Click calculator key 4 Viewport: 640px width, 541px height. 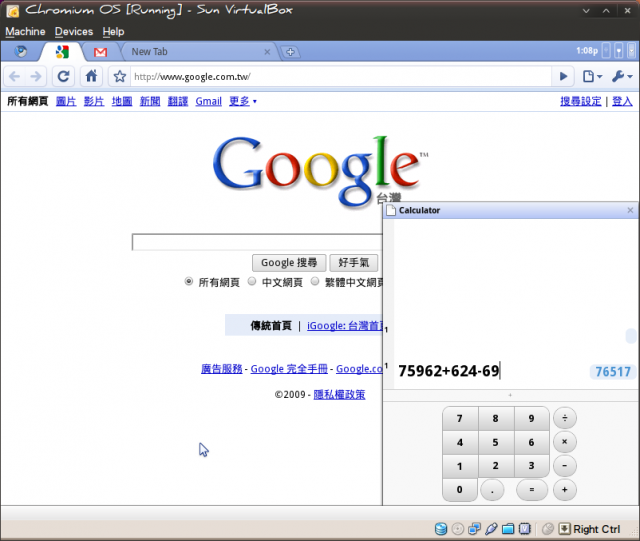pyautogui.click(x=460, y=442)
